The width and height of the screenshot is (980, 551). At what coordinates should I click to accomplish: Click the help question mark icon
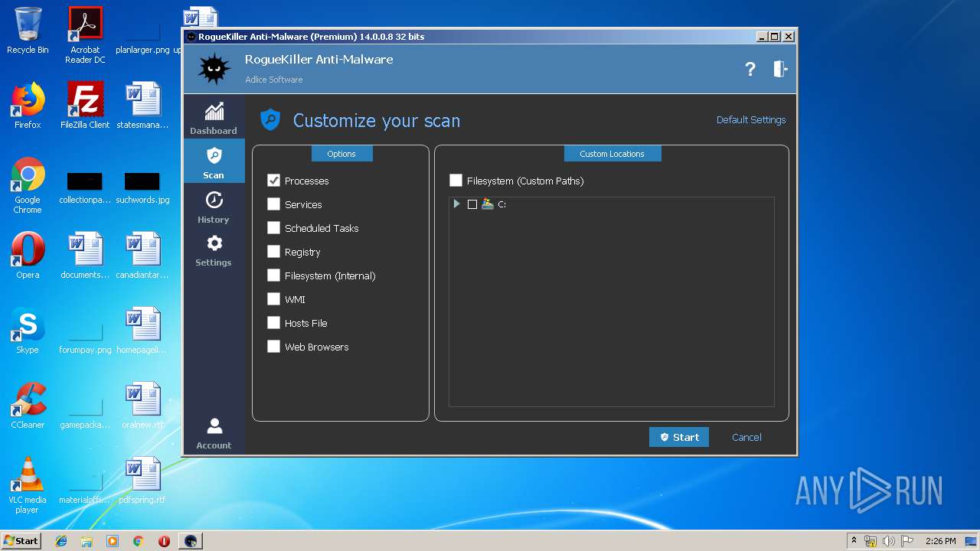click(750, 69)
